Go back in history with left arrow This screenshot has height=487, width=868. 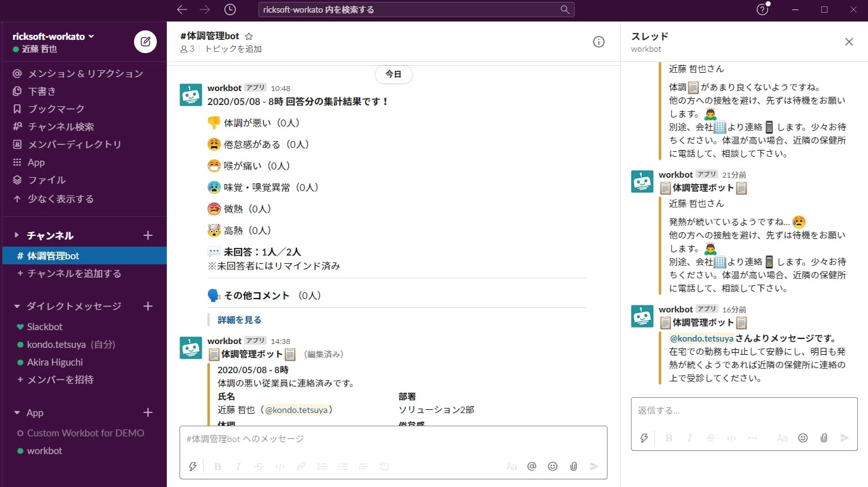[x=182, y=9]
